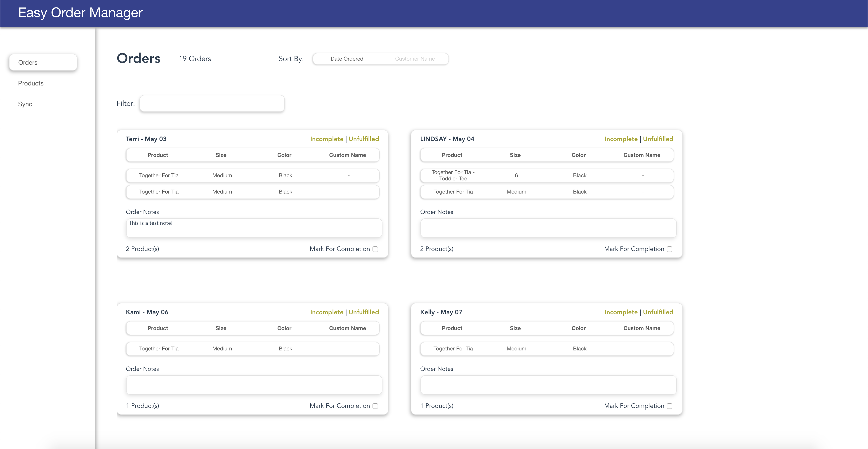Click the Order Notes box for Kelly
Viewport: 868px width, 449px height.
point(548,385)
